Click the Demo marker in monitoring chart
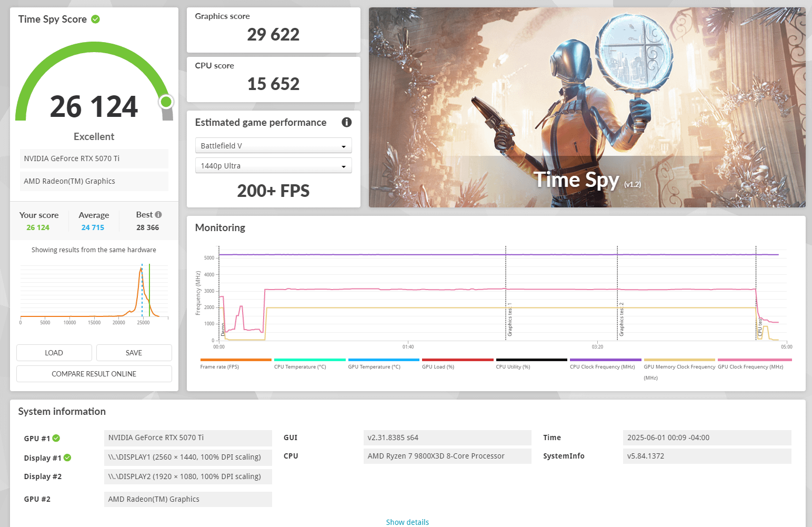 219,293
